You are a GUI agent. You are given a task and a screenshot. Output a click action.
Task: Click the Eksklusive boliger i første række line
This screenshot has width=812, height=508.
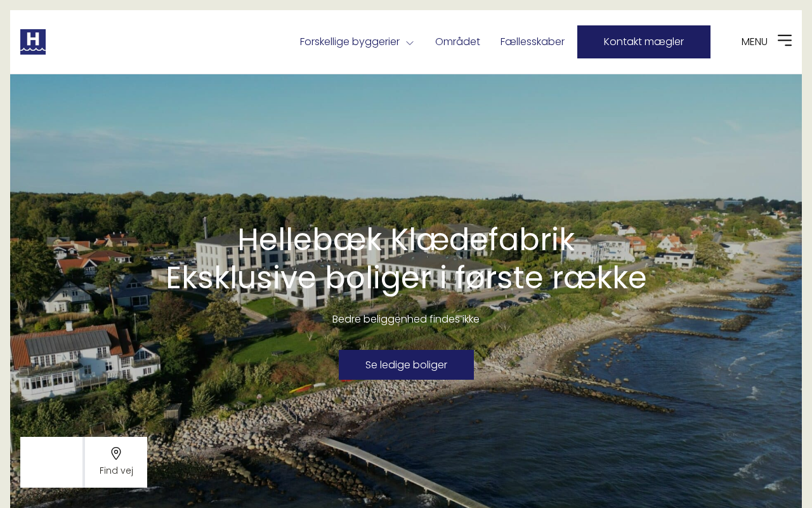pos(406,278)
